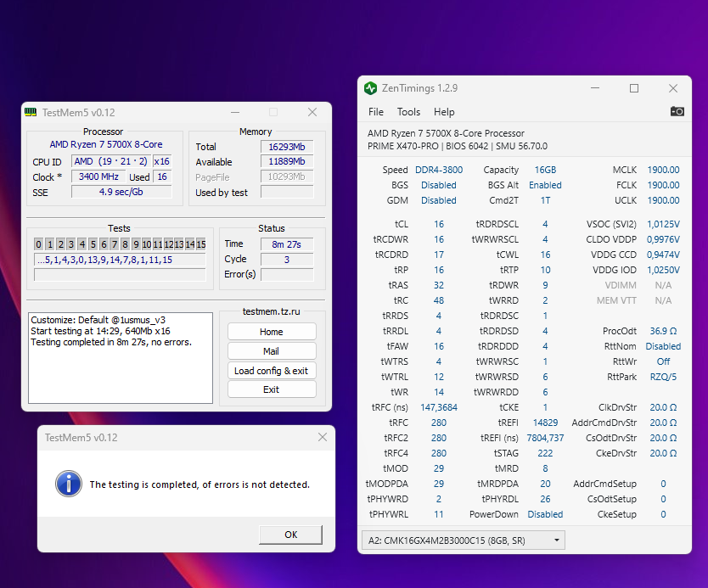Minimize the ZenTimings window
The image size is (708, 588).
[x=595, y=88]
